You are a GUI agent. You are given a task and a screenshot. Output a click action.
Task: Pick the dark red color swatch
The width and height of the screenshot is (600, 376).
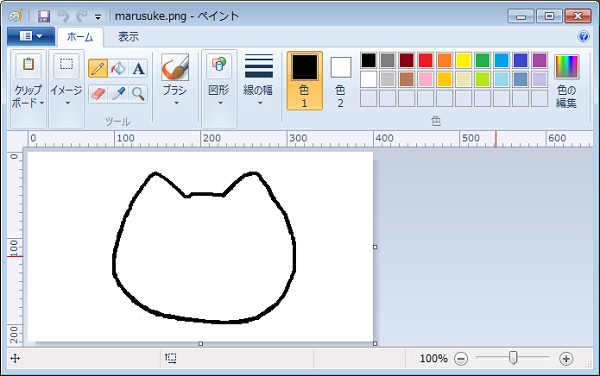click(407, 60)
